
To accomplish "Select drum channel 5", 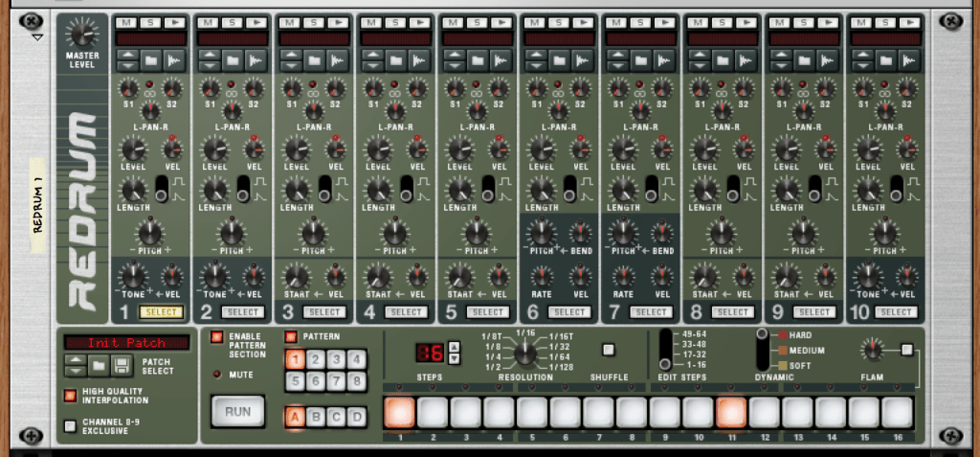I will pyautogui.click(x=488, y=311).
